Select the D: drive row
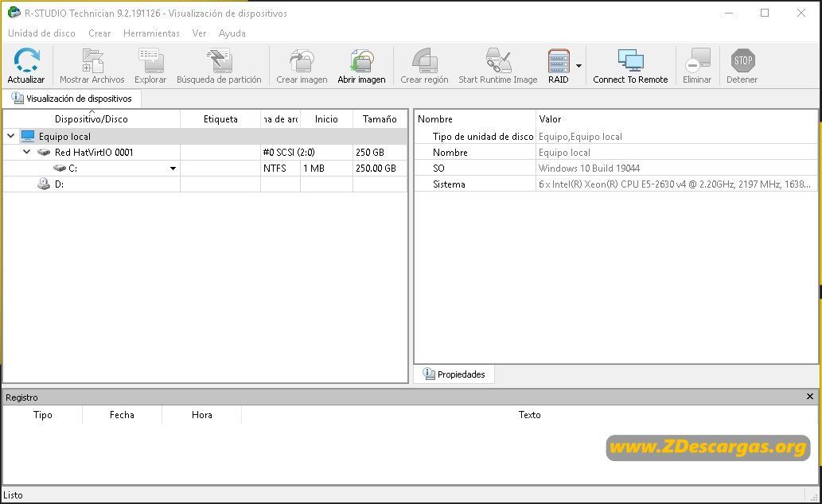The image size is (822, 504). point(205,184)
